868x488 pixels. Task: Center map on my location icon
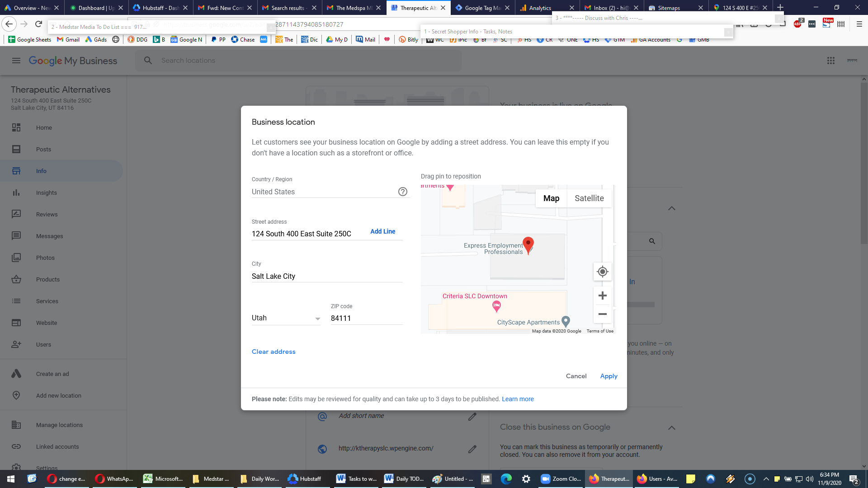click(x=602, y=272)
